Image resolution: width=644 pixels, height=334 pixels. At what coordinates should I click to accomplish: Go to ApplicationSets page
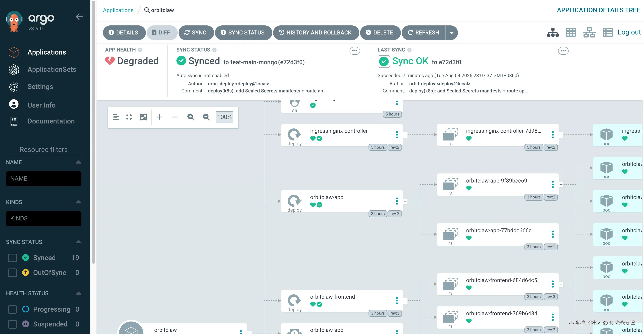tap(52, 69)
